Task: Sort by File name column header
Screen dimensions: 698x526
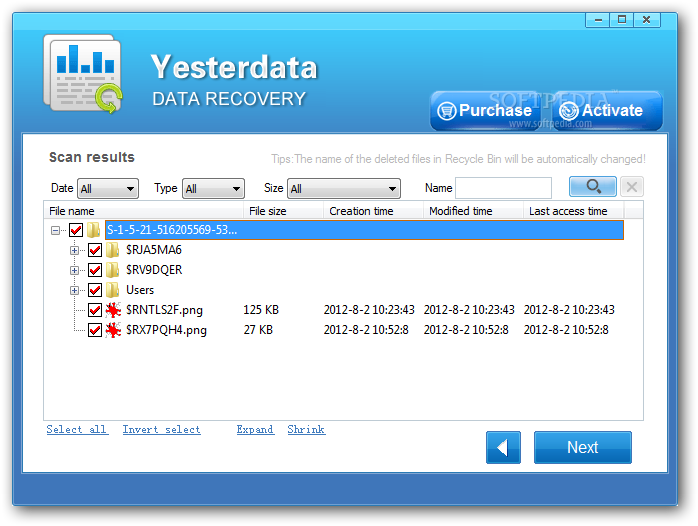Action: (143, 211)
